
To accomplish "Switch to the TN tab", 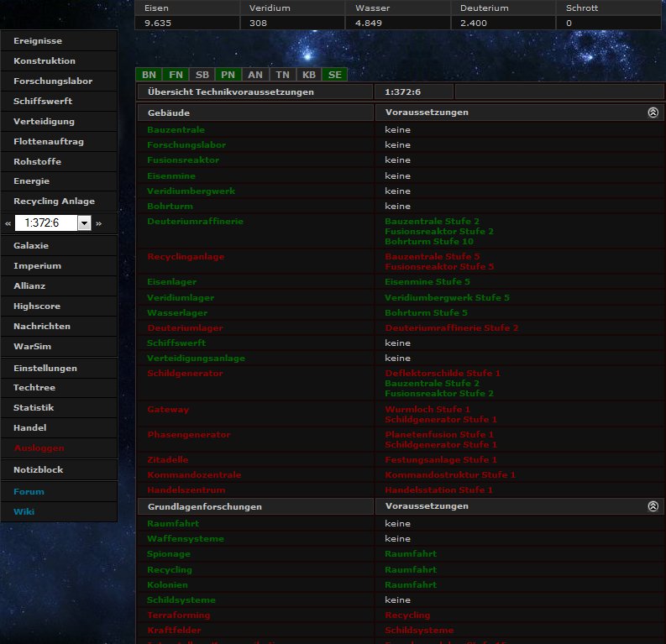I will (282, 75).
